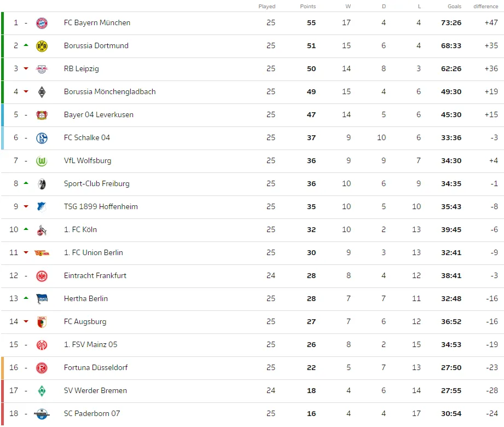Click the 1. FSV Mainz 05 name
504x427 pixels.
90,344
